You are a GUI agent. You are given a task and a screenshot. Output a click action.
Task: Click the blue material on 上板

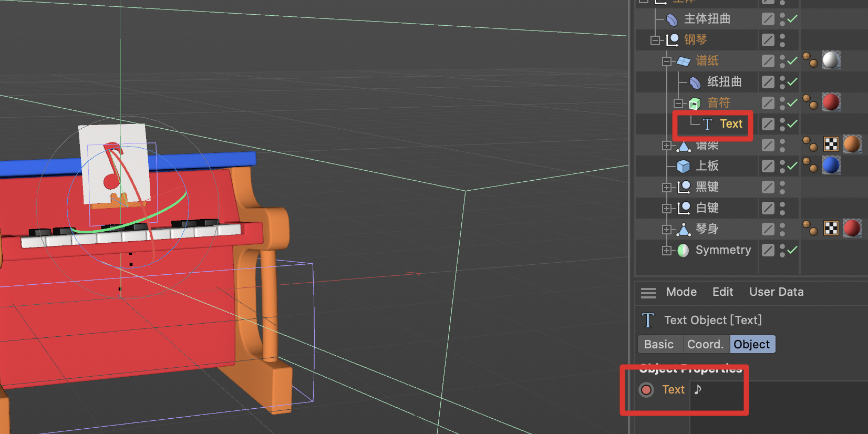(831, 165)
